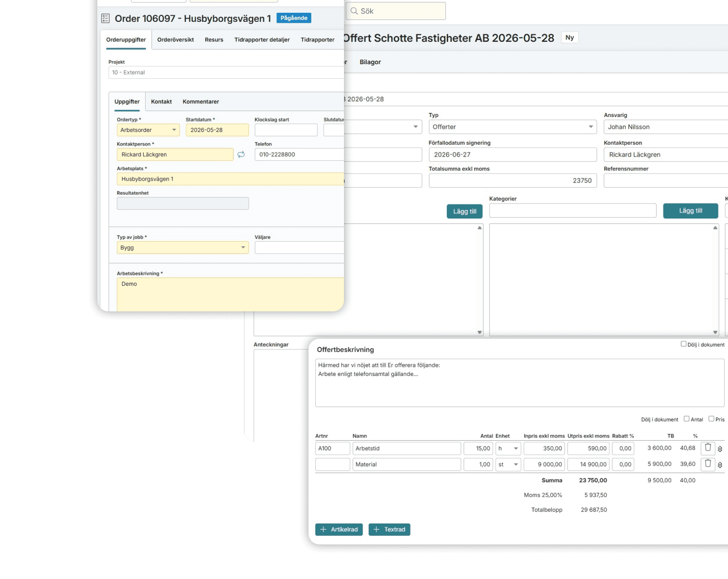The width and height of the screenshot is (728, 579).
Task: Click the scroll down arrow in Kategorier list
Action: coord(715,332)
